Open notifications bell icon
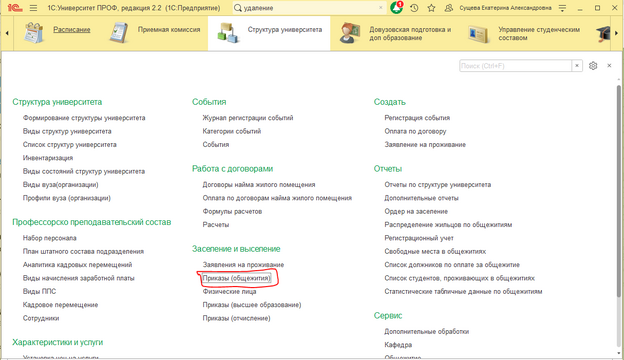This screenshot has height=360, width=624. point(396,8)
